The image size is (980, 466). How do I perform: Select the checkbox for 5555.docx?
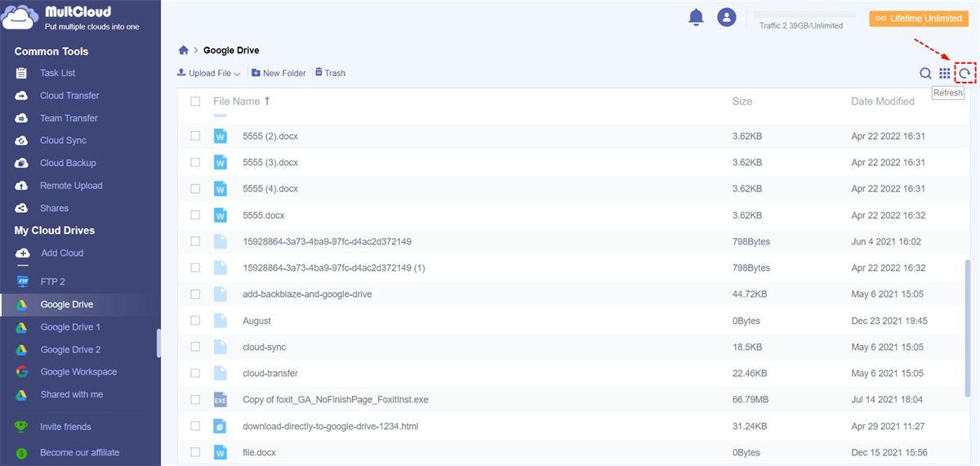tap(195, 215)
